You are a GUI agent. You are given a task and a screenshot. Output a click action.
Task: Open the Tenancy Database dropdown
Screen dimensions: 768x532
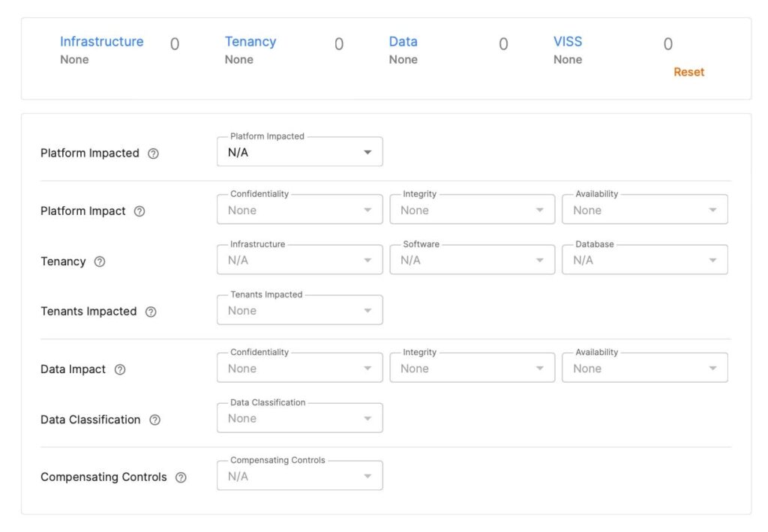644,261
